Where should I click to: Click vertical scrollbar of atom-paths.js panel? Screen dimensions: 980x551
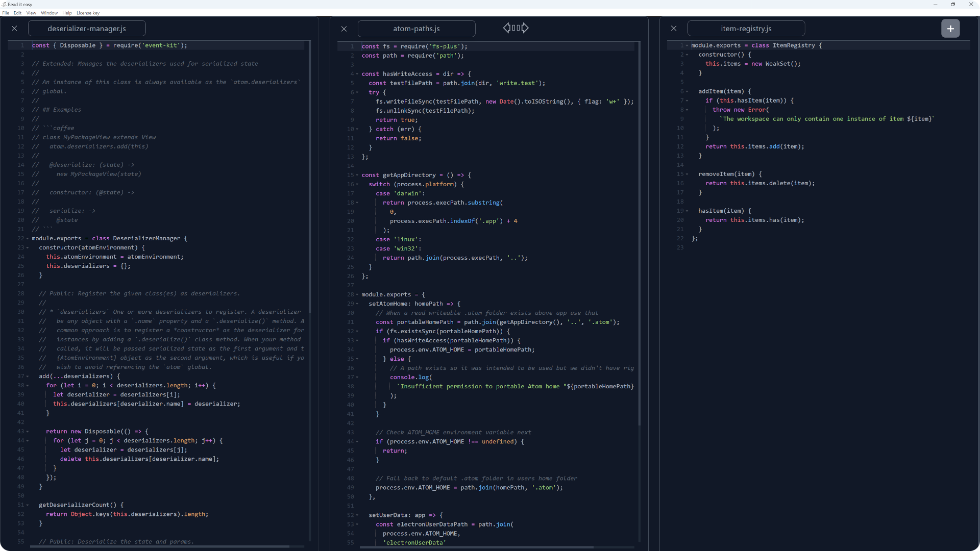(640, 234)
